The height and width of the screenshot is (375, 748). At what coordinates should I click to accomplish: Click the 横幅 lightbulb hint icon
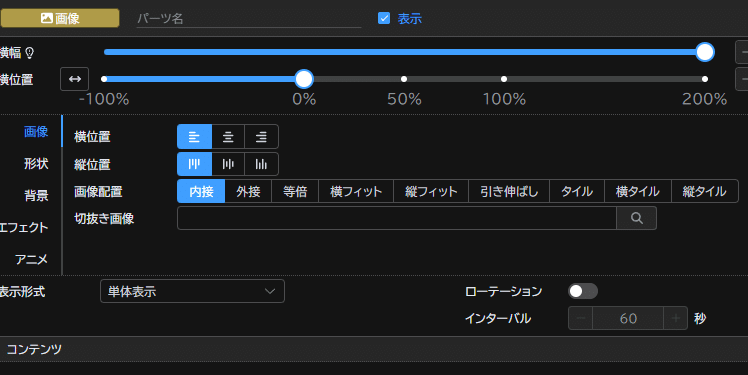(x=30, y=52)
